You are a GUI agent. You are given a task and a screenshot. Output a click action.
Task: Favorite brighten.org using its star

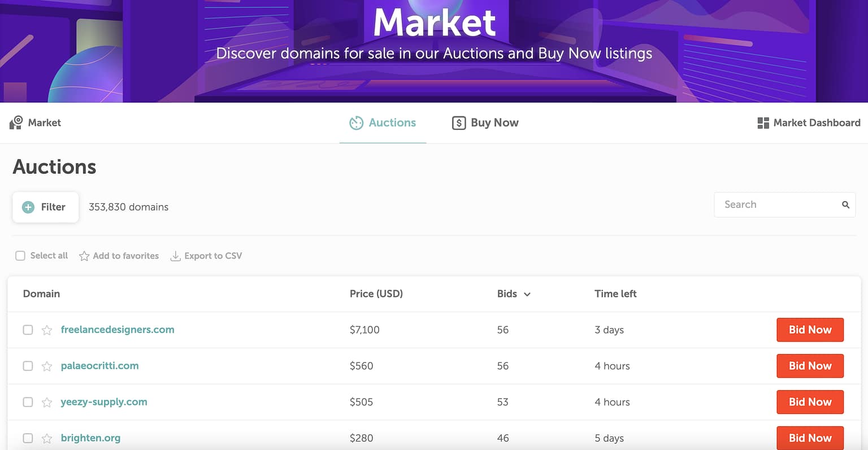coord(46,438)
